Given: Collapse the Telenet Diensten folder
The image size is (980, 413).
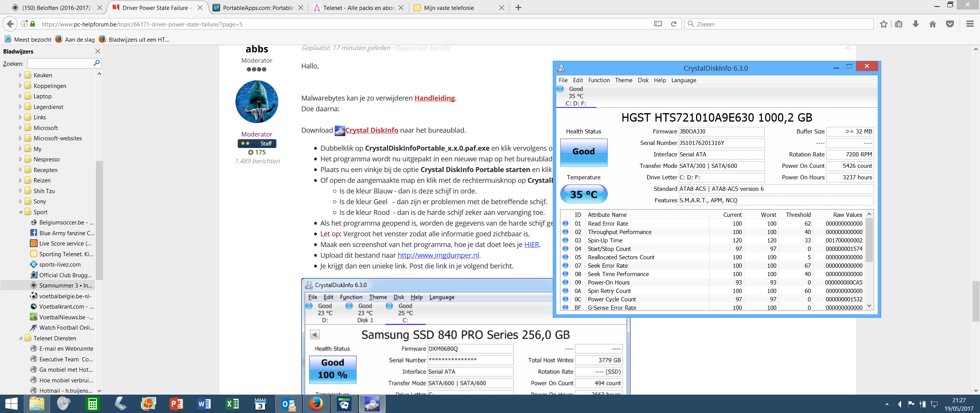Looking at the screenshot, I should click(x=20, y=338).
